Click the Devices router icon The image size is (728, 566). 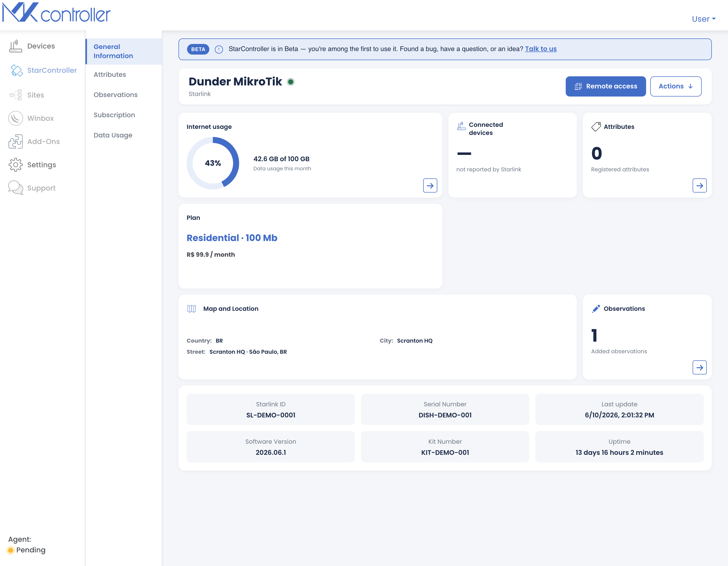[15, 46]
